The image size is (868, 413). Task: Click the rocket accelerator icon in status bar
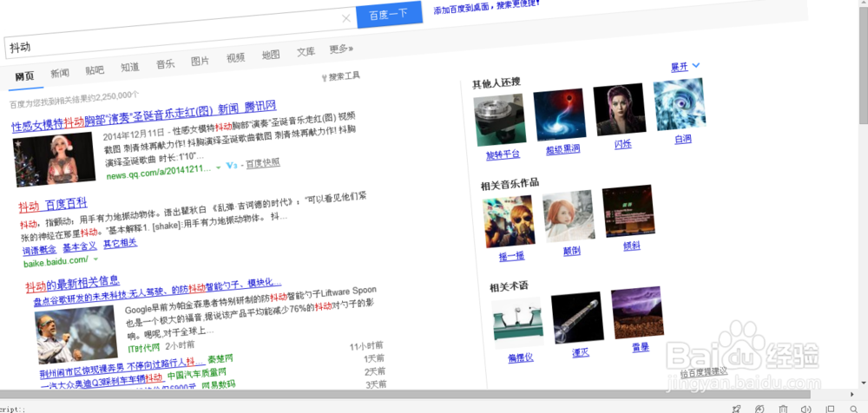(x=736, y=409)
